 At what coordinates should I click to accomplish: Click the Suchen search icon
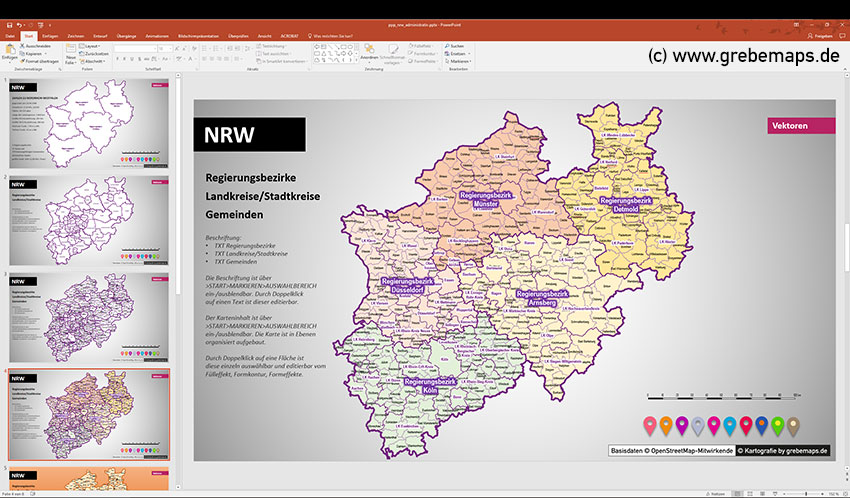click(446, 46)
